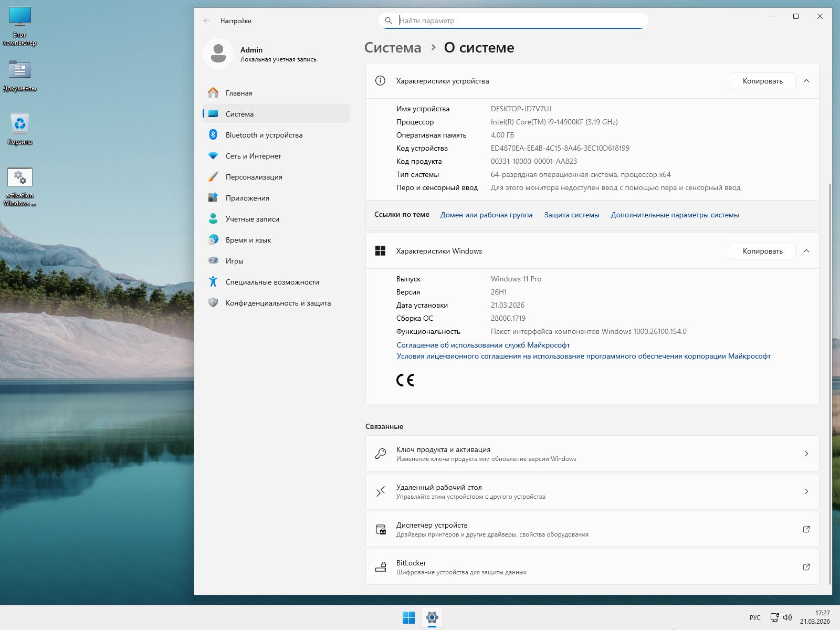Viewport: 840px width, 630px height.
Task: Open Ключ продукта и активация
Action: [592, 454]
